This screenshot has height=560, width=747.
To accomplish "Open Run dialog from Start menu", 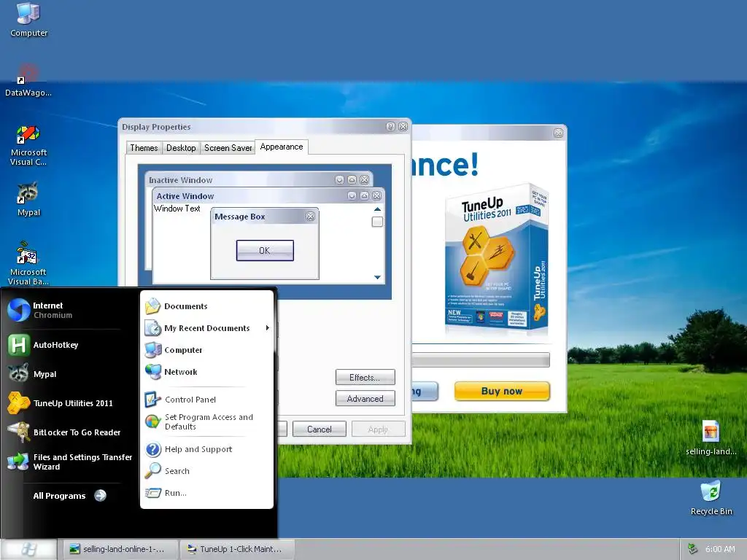I will pyautogui.click(x=206, y=493).
